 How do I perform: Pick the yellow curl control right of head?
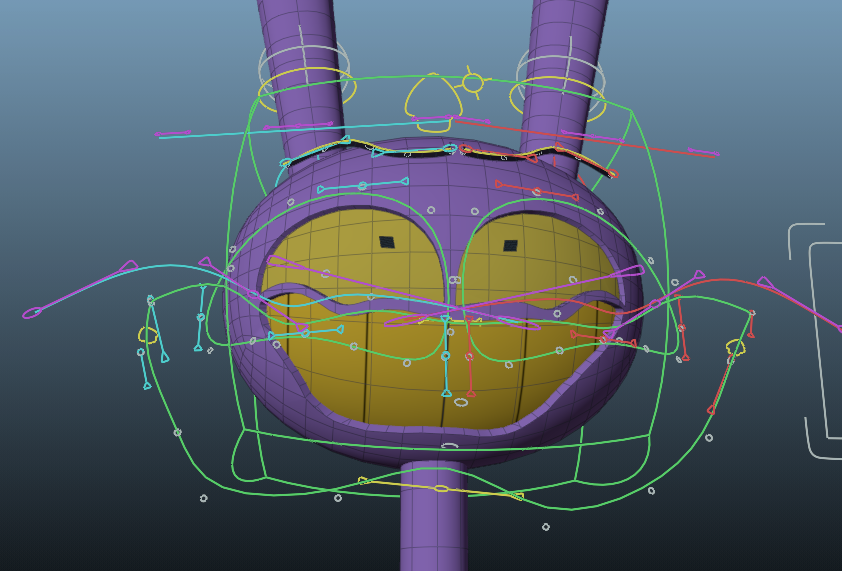[736, 348]
